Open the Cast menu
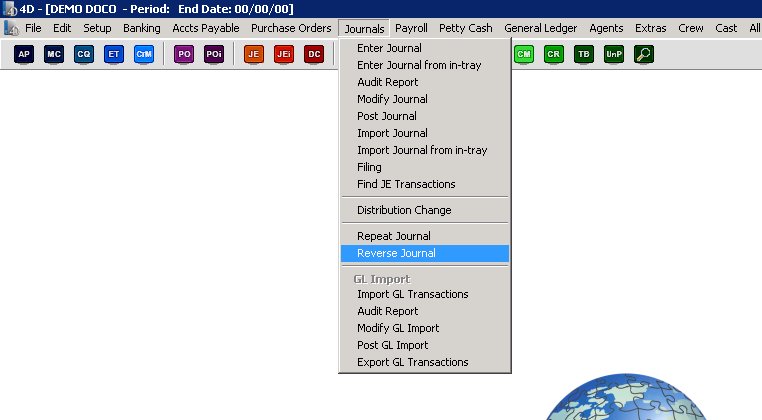The image size is (762, 420). [726, 28]
